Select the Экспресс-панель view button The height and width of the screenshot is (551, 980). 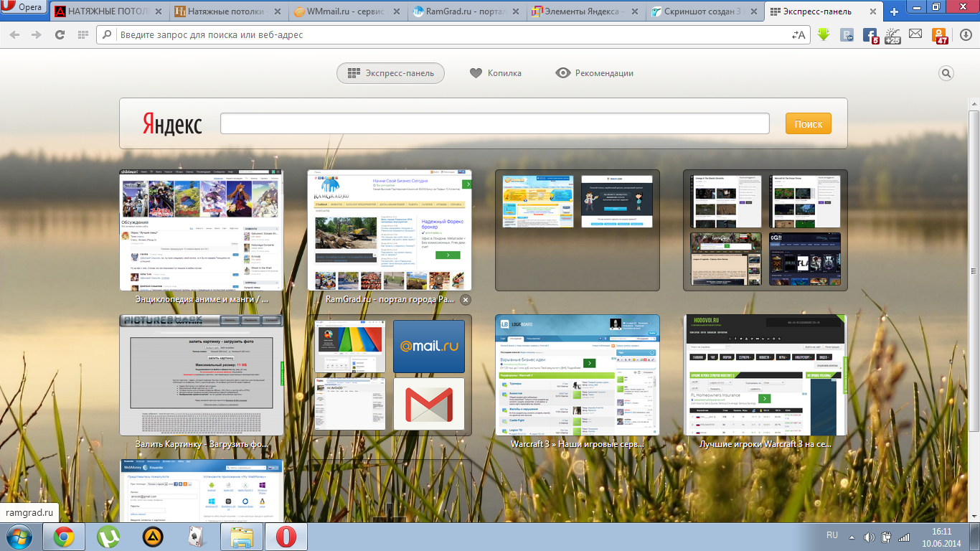[x=390, y=73]
